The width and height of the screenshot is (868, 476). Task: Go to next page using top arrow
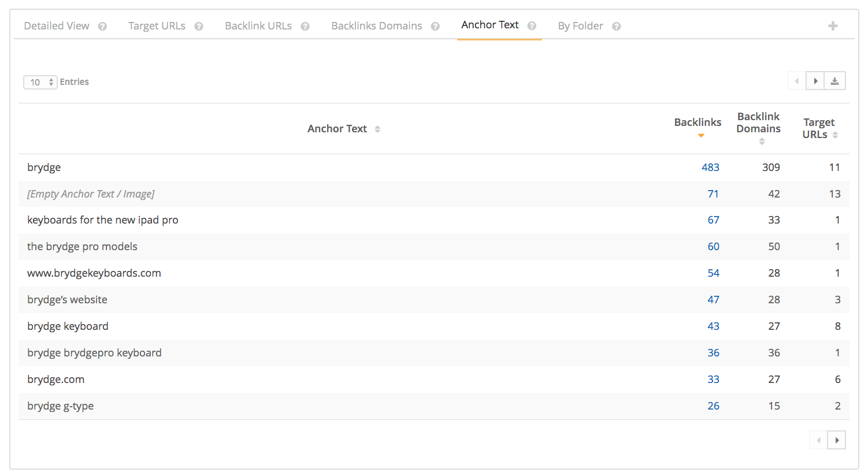[x=815, y=81]
